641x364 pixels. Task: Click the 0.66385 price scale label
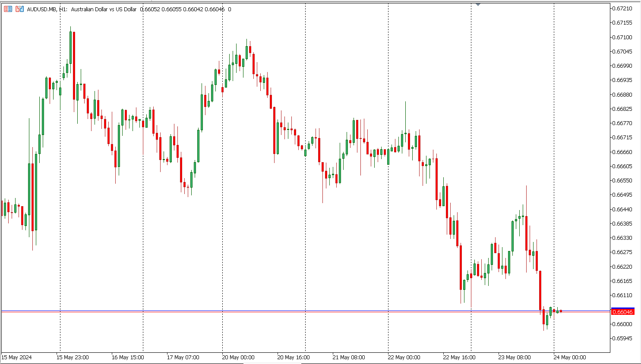point(622,224)
